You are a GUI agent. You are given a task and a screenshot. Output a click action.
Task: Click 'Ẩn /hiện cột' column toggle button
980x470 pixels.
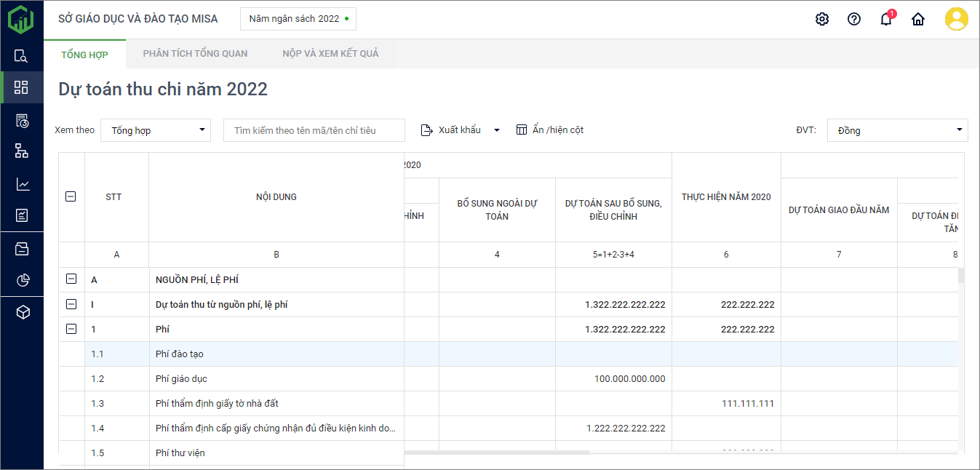click(x=550, y=130)
